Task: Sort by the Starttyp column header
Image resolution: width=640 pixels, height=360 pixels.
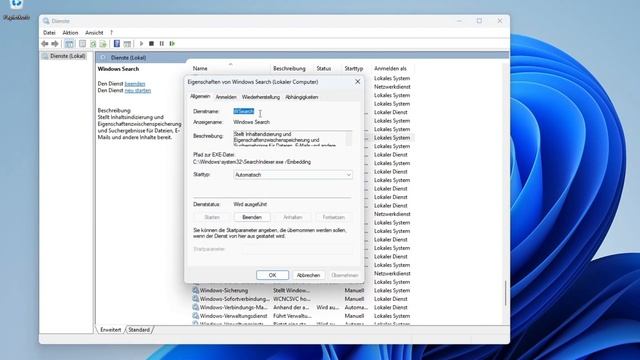Action: point(353,69)
